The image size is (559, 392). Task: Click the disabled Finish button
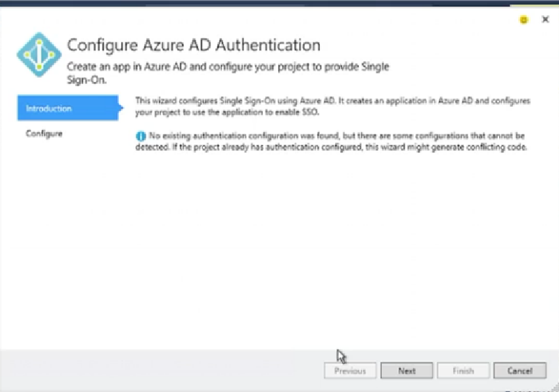(463, 371)
